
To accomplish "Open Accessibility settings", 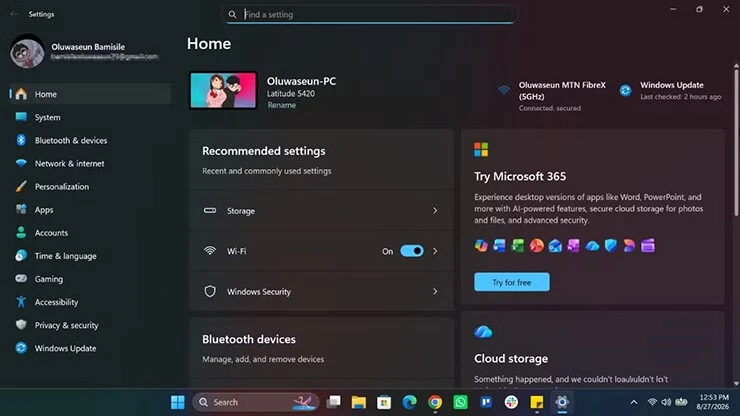I will click(90, 302).
